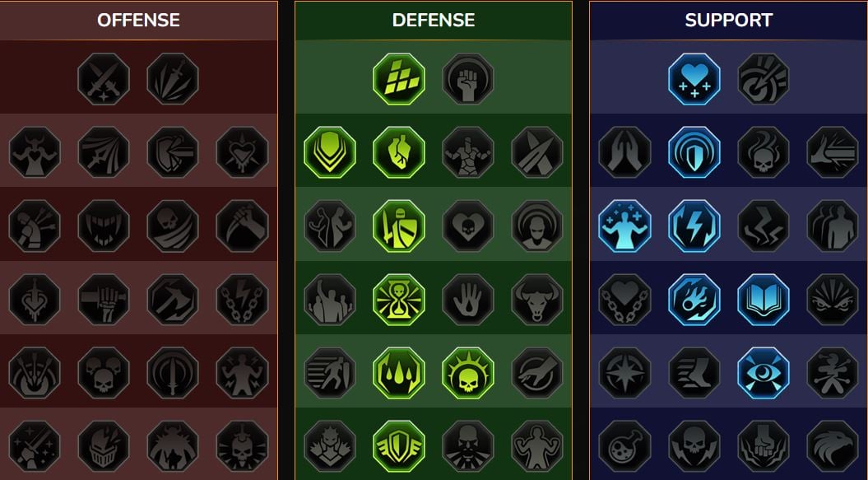Click the blue lightning bolt mastery icon
Image resolution: width=868 pixels, height=480 pixels.
tap(694, 226)
